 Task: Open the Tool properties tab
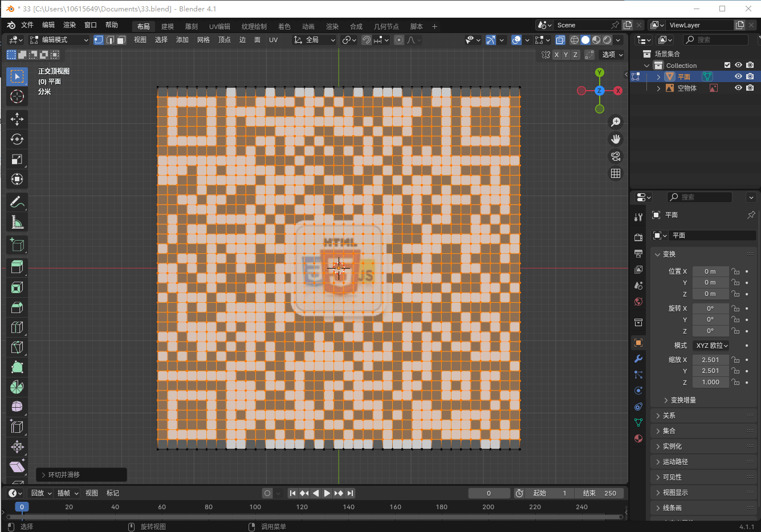[x=638, y=217]
